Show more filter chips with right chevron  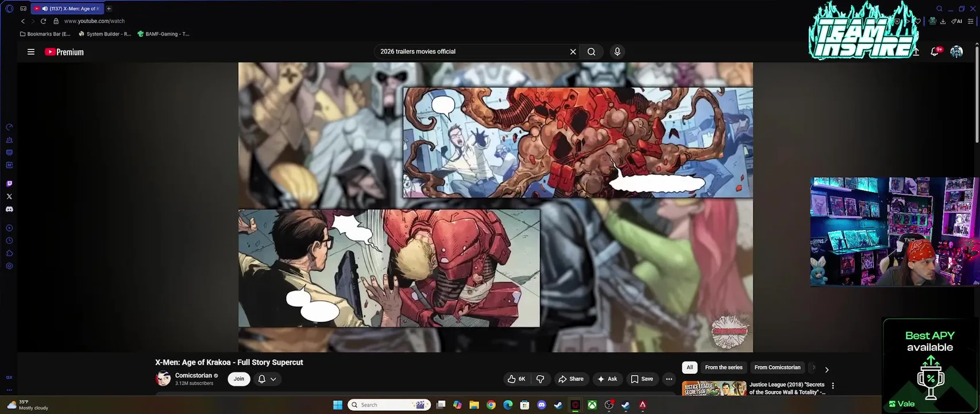click(x=827, y=370)
